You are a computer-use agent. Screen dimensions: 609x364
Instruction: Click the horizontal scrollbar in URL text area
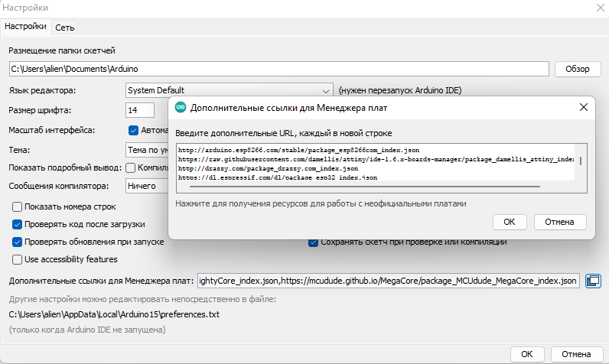365,187
